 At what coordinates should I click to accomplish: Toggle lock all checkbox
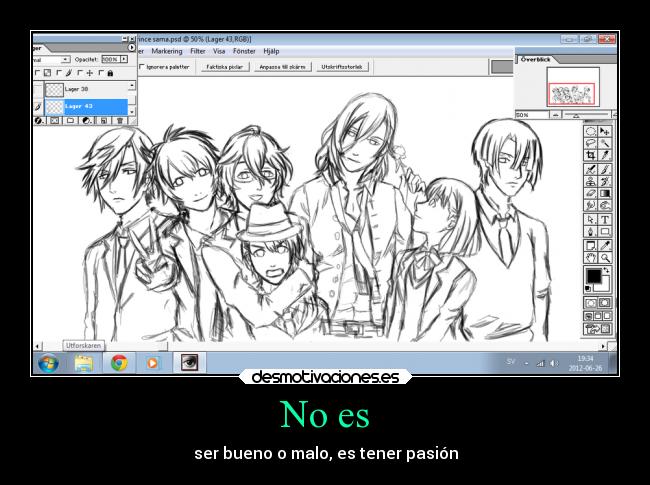point(101,73)
